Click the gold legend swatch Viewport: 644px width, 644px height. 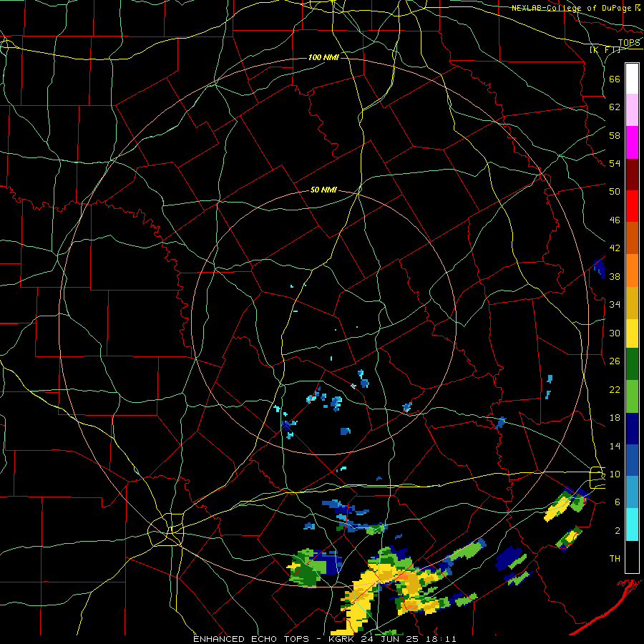click(632, 303)
